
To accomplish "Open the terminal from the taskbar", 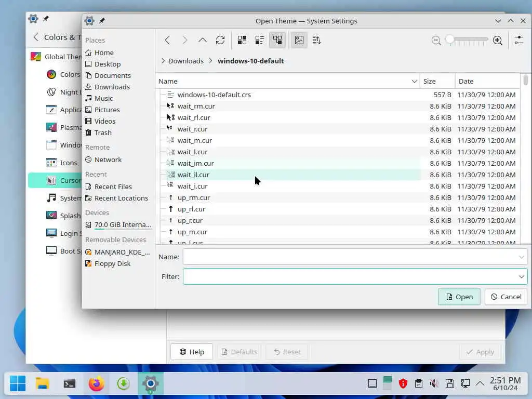I will tap(70, 384).
